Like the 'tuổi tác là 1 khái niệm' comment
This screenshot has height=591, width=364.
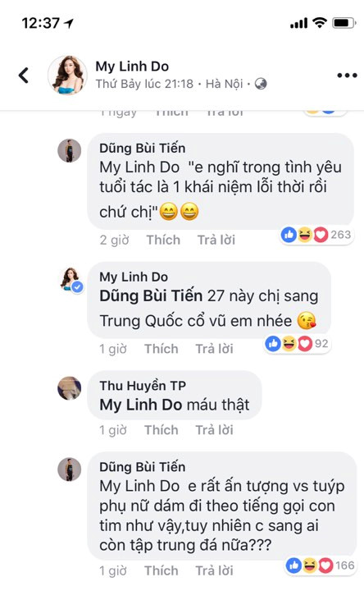coord(163,240)
